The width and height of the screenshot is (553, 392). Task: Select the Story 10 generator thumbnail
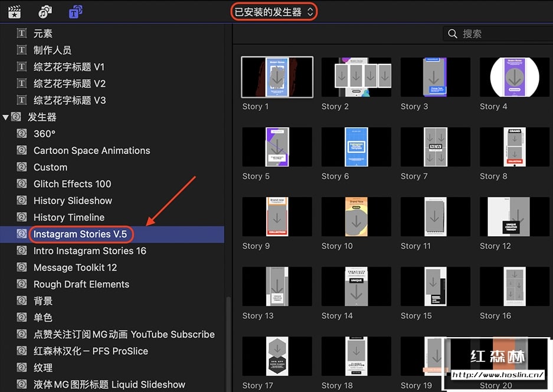point(356,217)
